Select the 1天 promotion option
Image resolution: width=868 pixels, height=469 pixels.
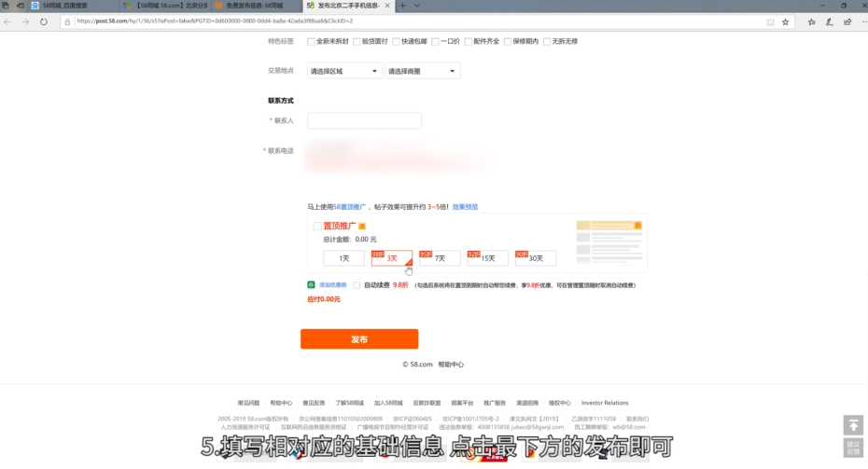pos(343,258)
